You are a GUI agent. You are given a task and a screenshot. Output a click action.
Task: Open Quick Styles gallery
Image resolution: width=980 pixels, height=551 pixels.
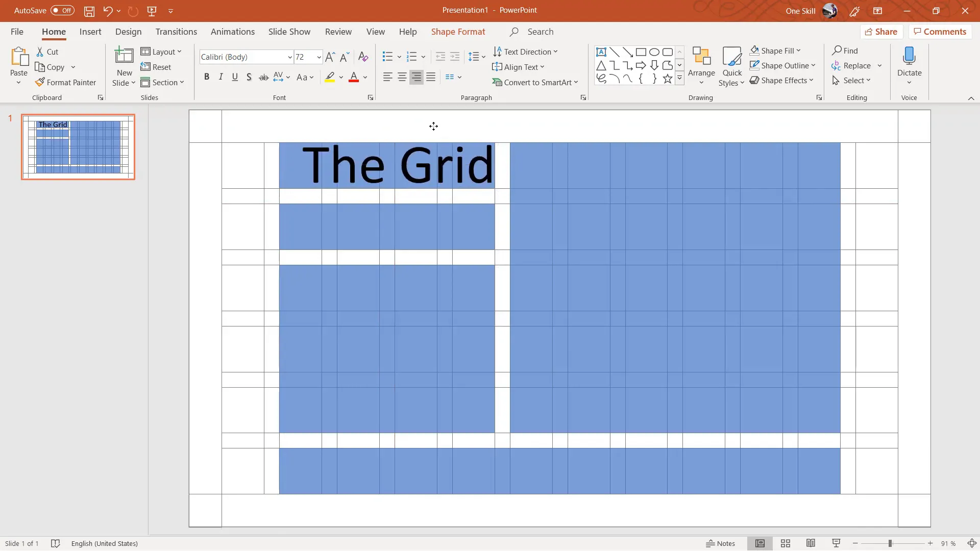pos(732,66)
